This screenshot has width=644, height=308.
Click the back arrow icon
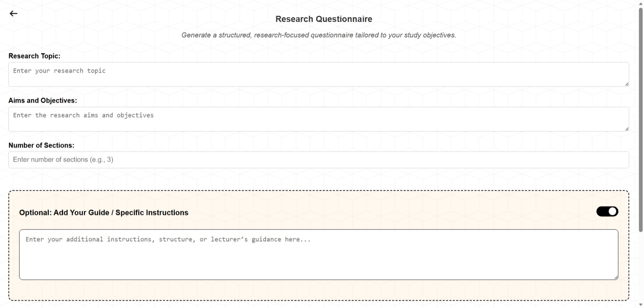tap(14, 14)
